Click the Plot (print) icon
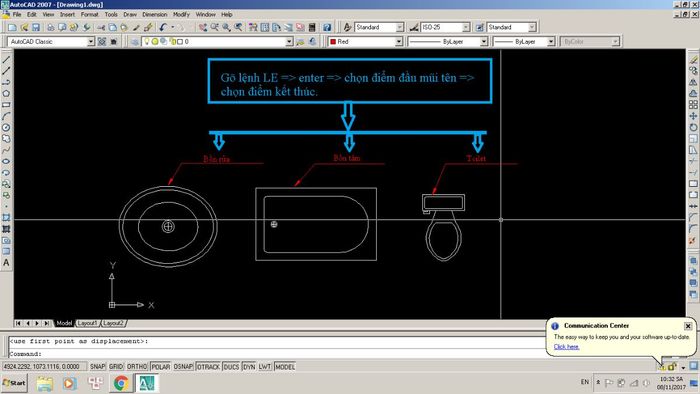 (51, 27)
